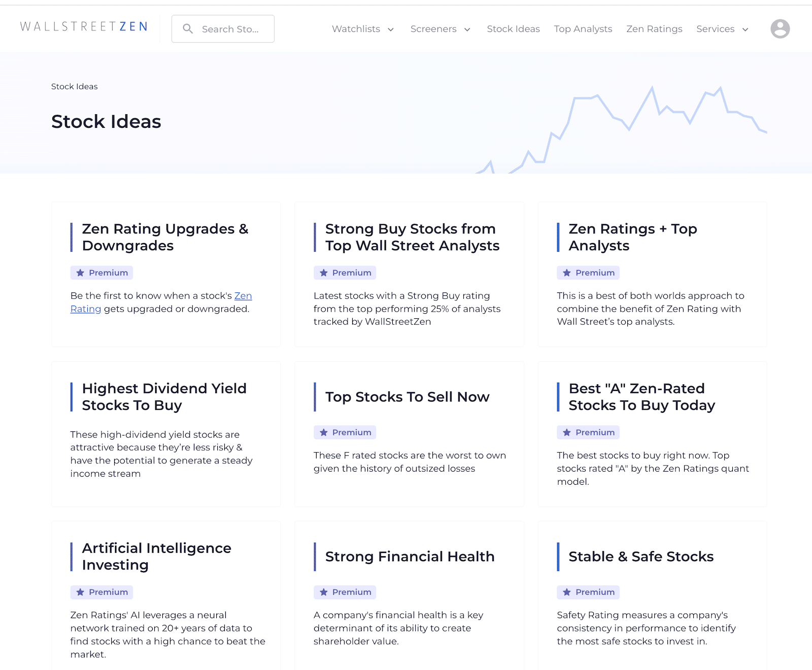The width and height of the screenshot is (812, 670).
Task: Open Best "A" Zen-Rated Stocks To Buy Today
Action: (641, 397)
